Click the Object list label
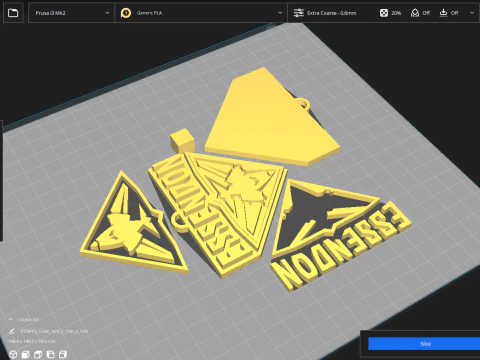Screen dimensions: 480x360 28,319
